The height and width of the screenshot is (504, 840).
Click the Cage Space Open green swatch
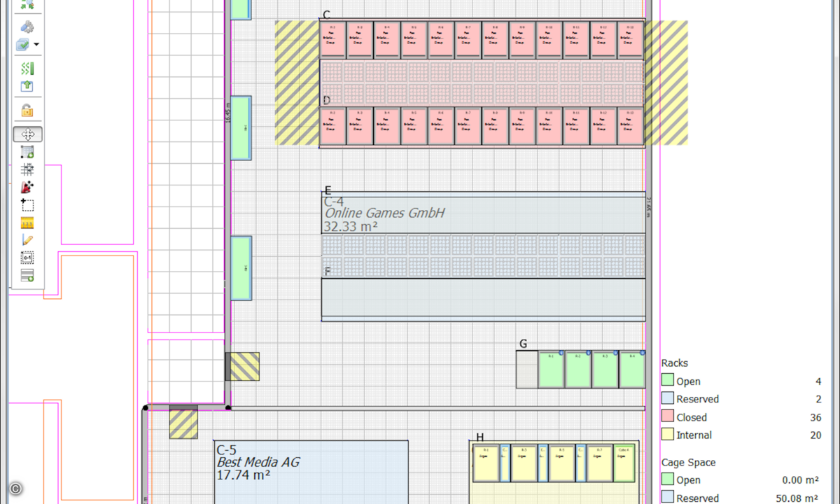click(668, 479)
